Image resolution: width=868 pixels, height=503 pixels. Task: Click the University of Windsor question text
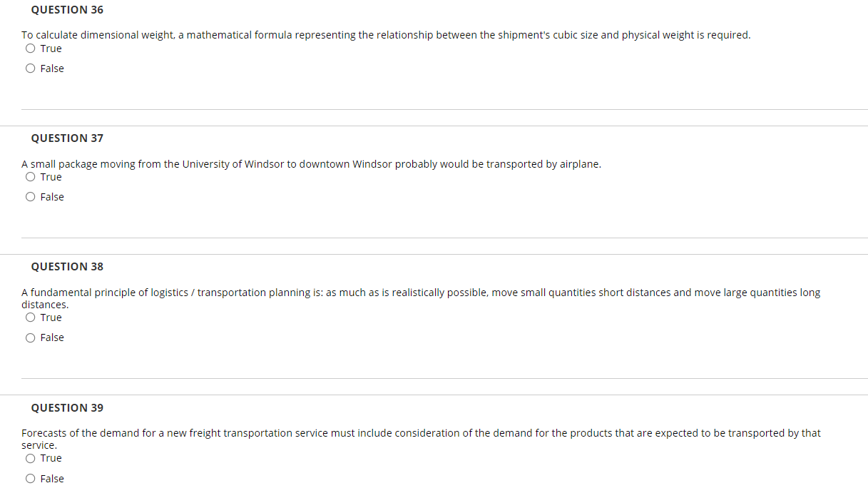point(312,163)
